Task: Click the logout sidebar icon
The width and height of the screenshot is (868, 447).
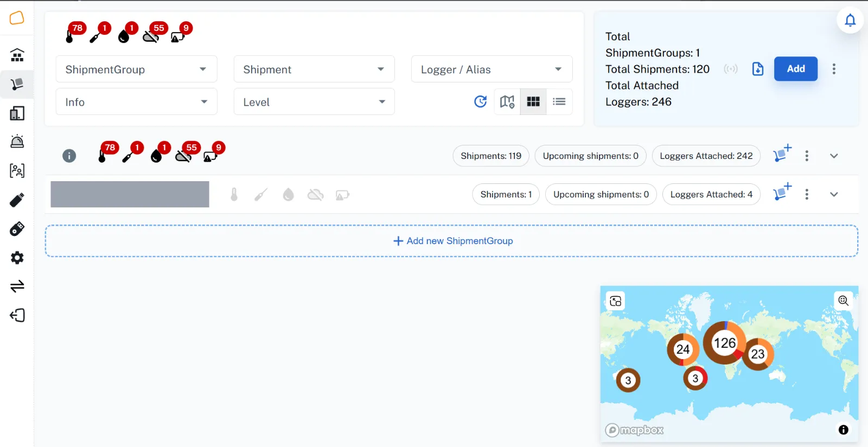Action: click(17, 315)
